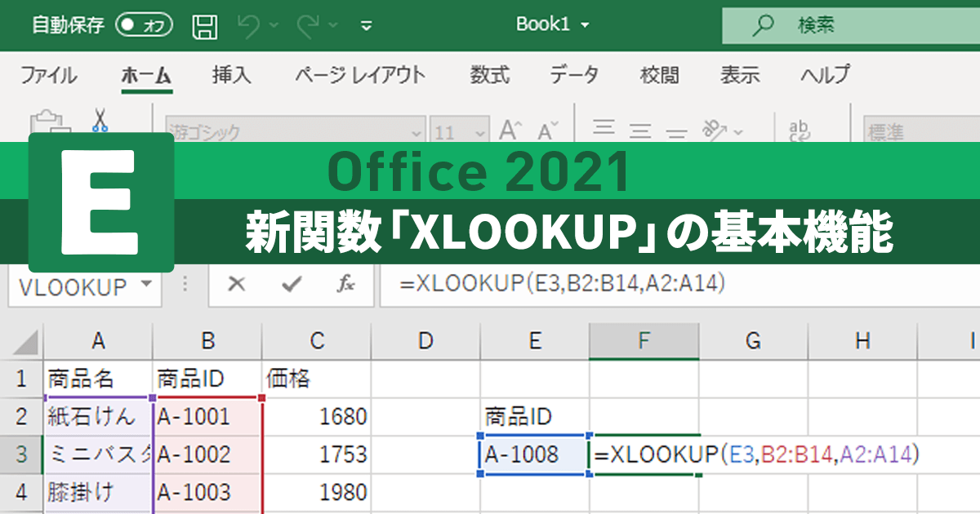The image size is (980, 514).
Task: Click the formula bar with =XLOOKUP formula
Action: coord(679,285)
